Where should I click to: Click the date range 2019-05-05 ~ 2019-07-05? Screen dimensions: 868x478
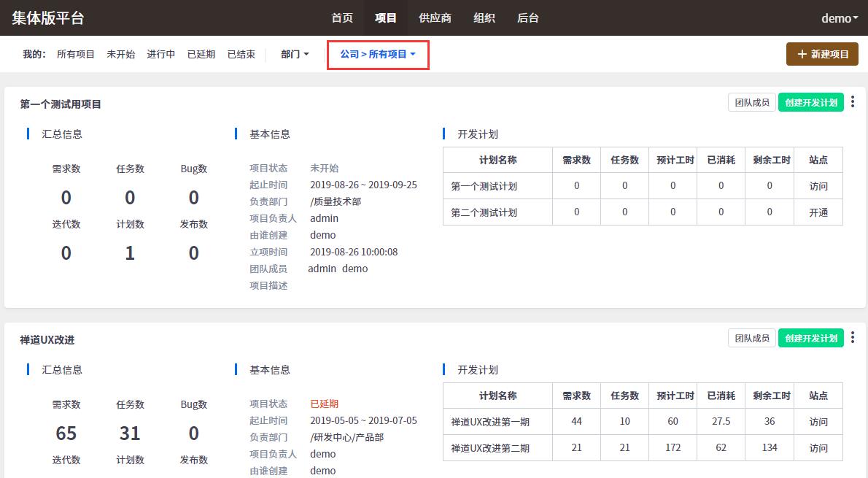363,420
